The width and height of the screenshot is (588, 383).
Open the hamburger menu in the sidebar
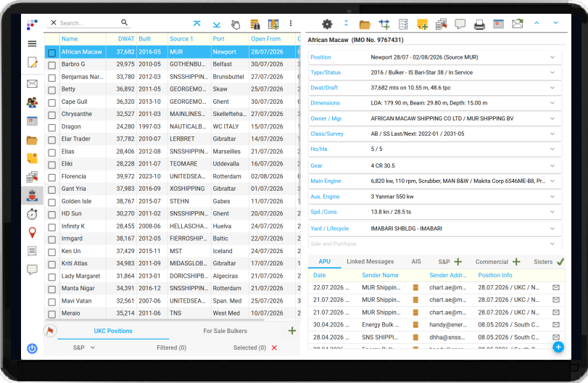pos(32,44)
